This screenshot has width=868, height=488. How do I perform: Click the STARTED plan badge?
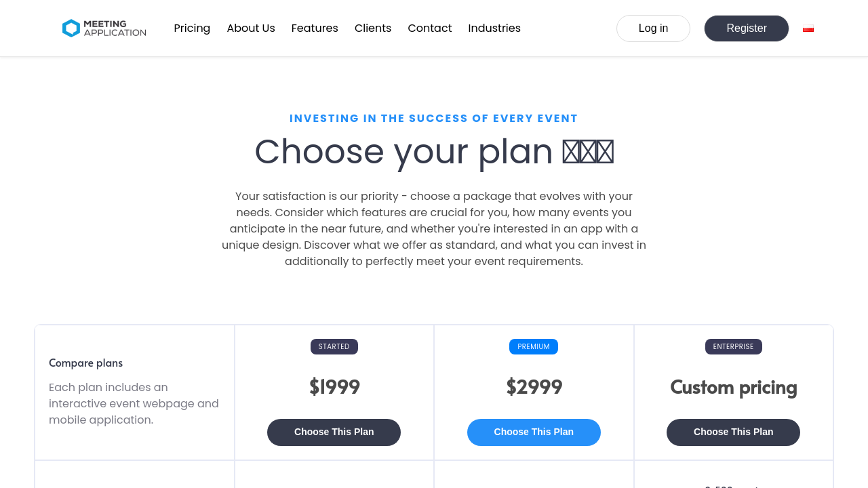click(334, 347)
